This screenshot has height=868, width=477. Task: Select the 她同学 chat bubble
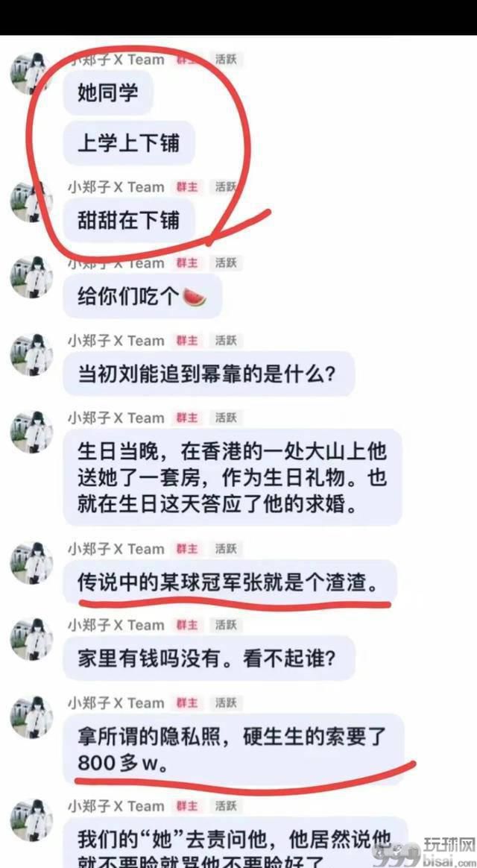(108, 92)
